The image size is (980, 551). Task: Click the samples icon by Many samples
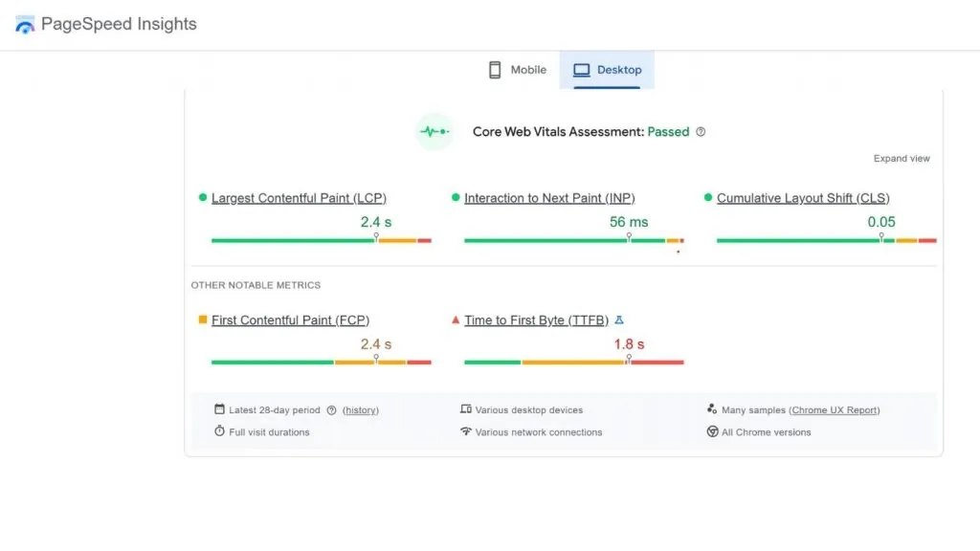pyautogui.click(x=712, y=409)
